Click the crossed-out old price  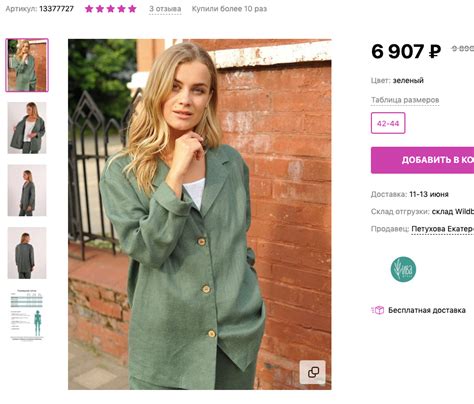click(x=463, y=49)
